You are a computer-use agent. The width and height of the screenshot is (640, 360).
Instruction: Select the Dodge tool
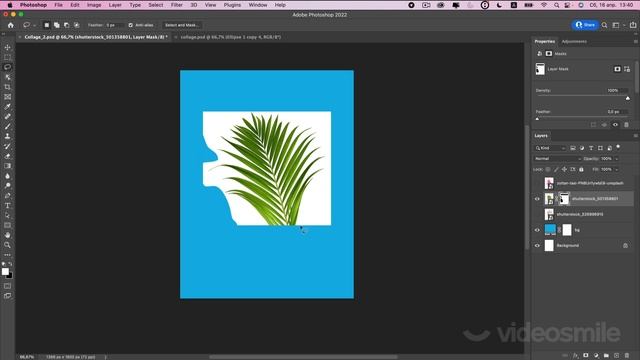click(7, 186)
